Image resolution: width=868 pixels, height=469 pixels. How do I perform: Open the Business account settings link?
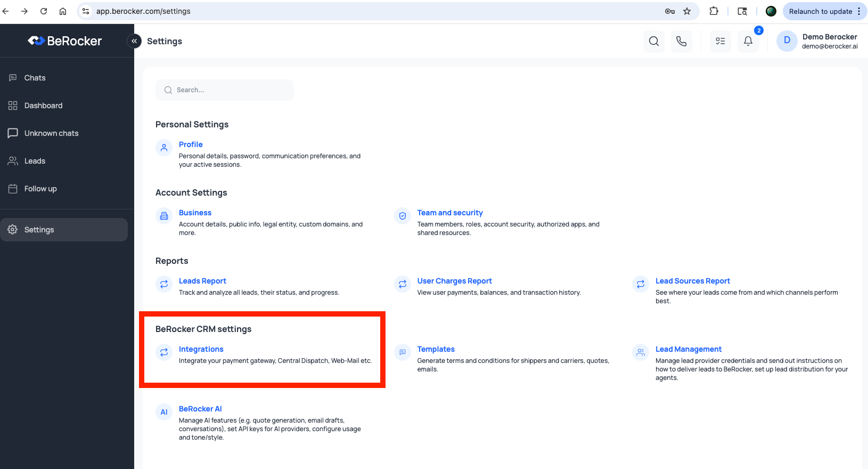click(195, 213)
